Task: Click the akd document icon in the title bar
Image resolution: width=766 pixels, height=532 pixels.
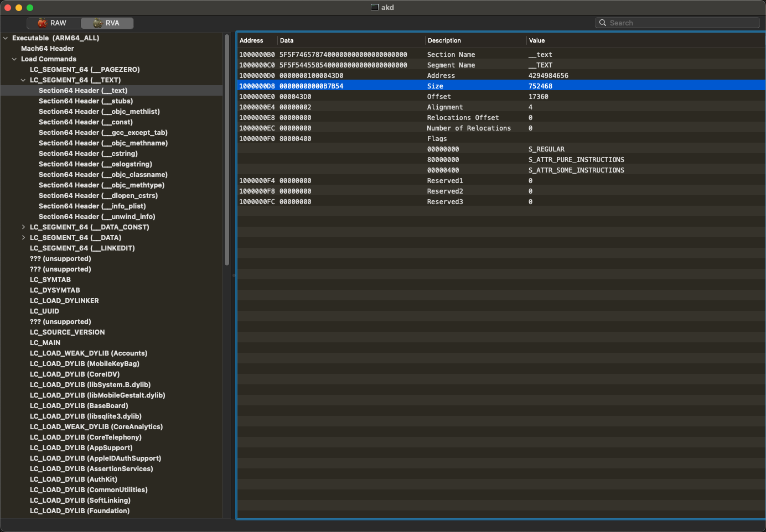Action: coord(375,7)
